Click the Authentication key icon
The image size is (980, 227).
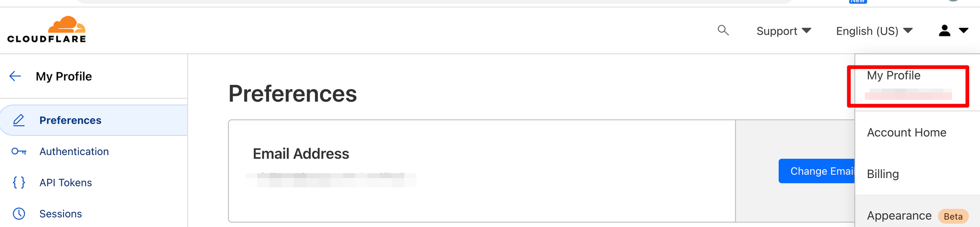(19, 152)
